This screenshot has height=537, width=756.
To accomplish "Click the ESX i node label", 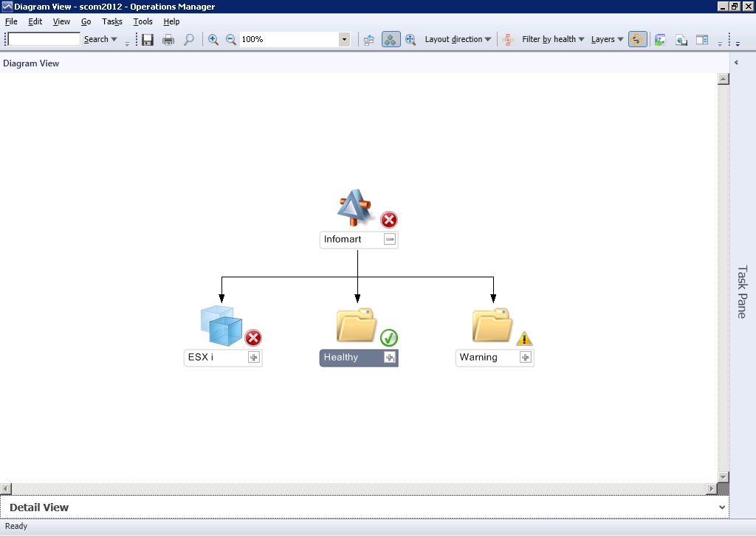I will pyautogui.click(x=201, y=357).
